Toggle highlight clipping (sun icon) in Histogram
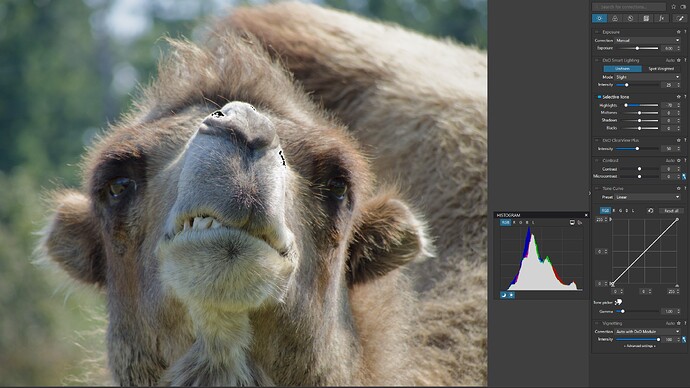690x388 pixels. [x=511, y=295]
